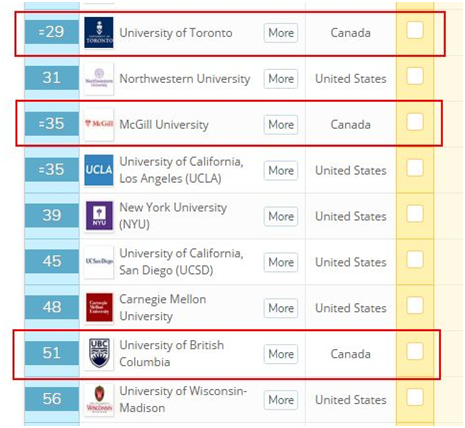This screenshot has width=465, height=428.
Task: Tick the Northwestern University checkbox
Action: click(x=415, y=76)
